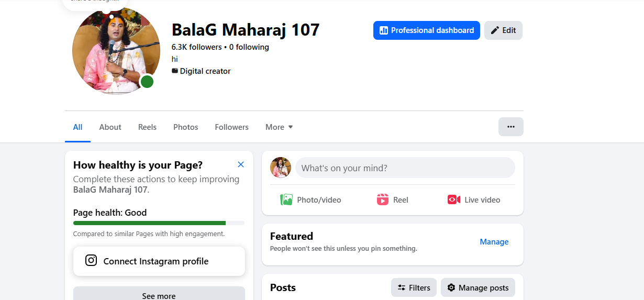The width and height of the screenshot is (644, 300).
Task: Click the "How healthy is your Page?" heading
Action: tap(138, 165)
